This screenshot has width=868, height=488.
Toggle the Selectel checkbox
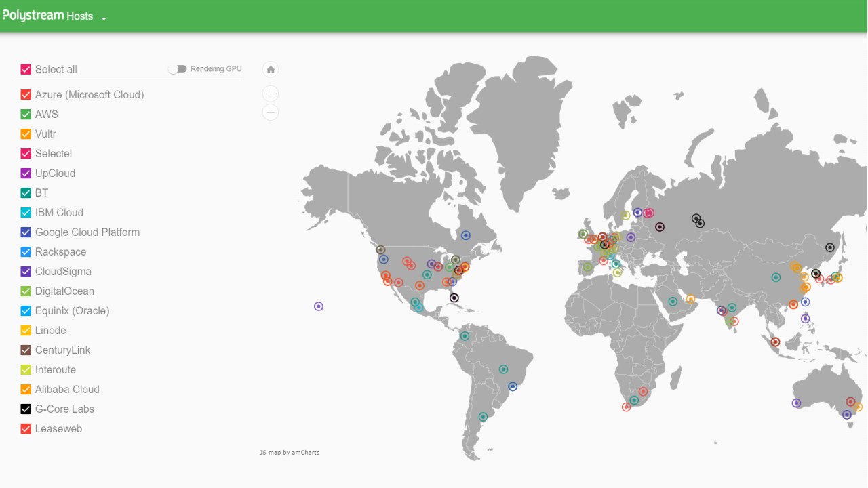point(26,154)
